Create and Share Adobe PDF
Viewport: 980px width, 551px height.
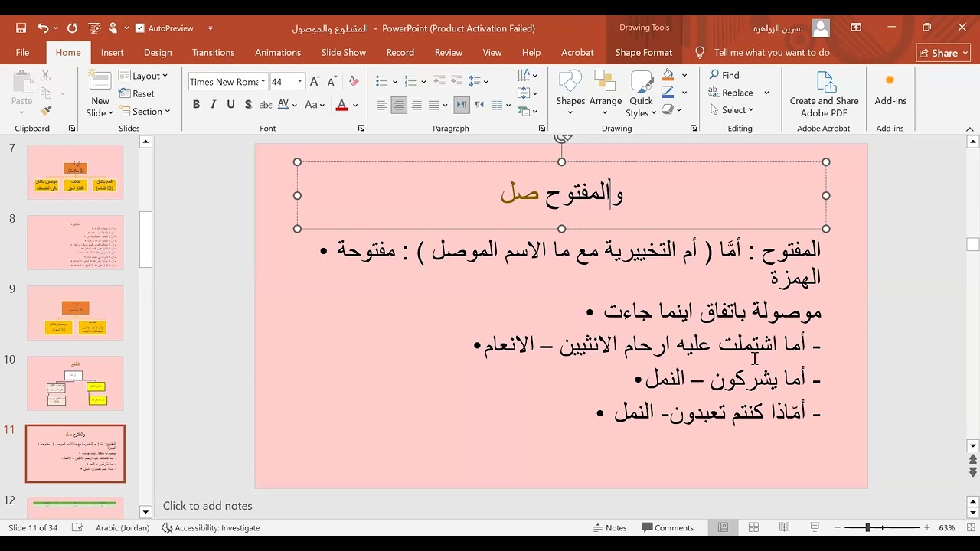(x=824, y=94)
